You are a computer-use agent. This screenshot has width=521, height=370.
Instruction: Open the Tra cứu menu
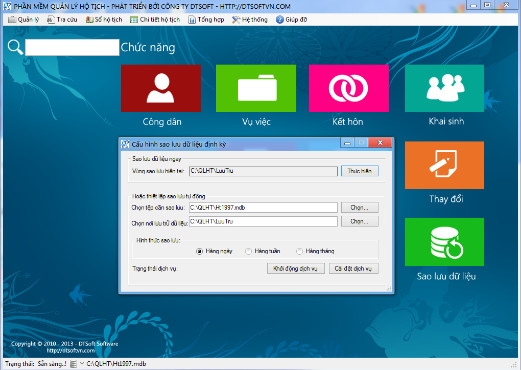(x=62, y=20)
